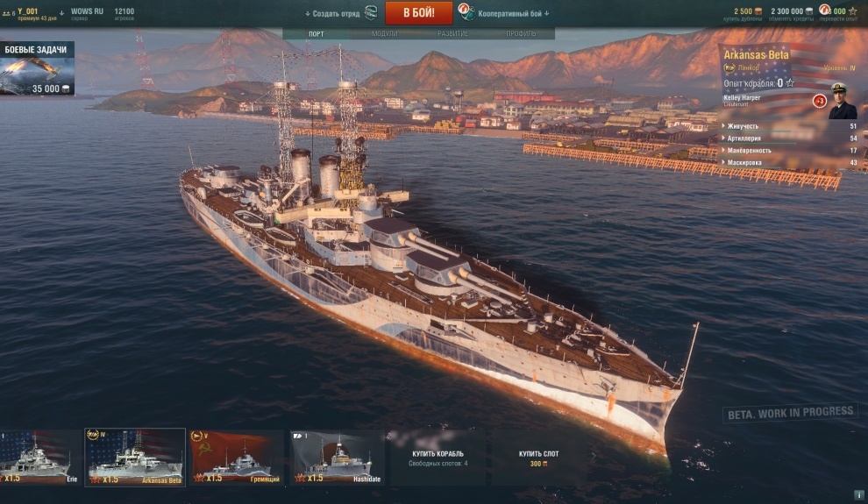868x504 pixels.
Task: Switch to the МОДУЛИ tab
Action: click(384, 34)
